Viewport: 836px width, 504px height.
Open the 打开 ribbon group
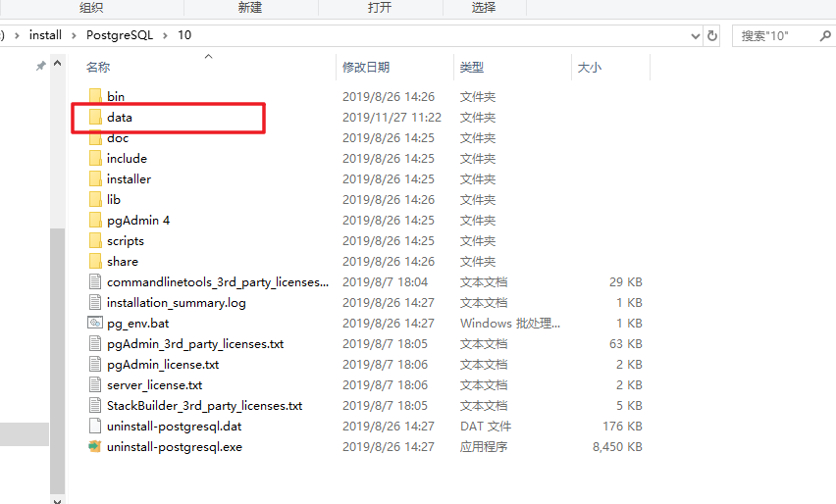380,8
